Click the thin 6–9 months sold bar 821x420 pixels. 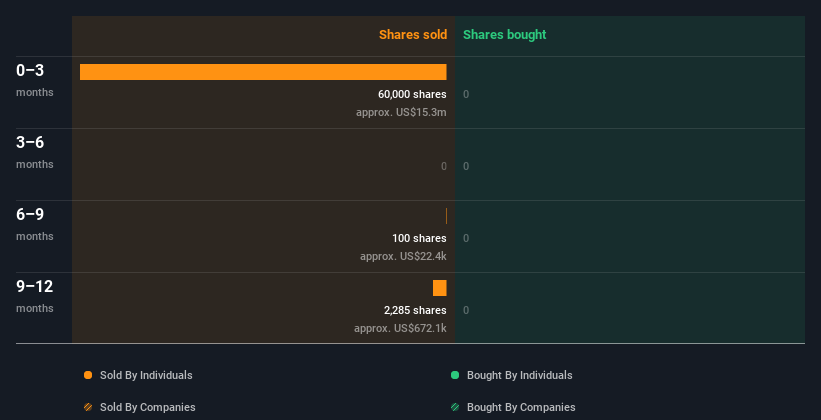click(x=446, y=216)
